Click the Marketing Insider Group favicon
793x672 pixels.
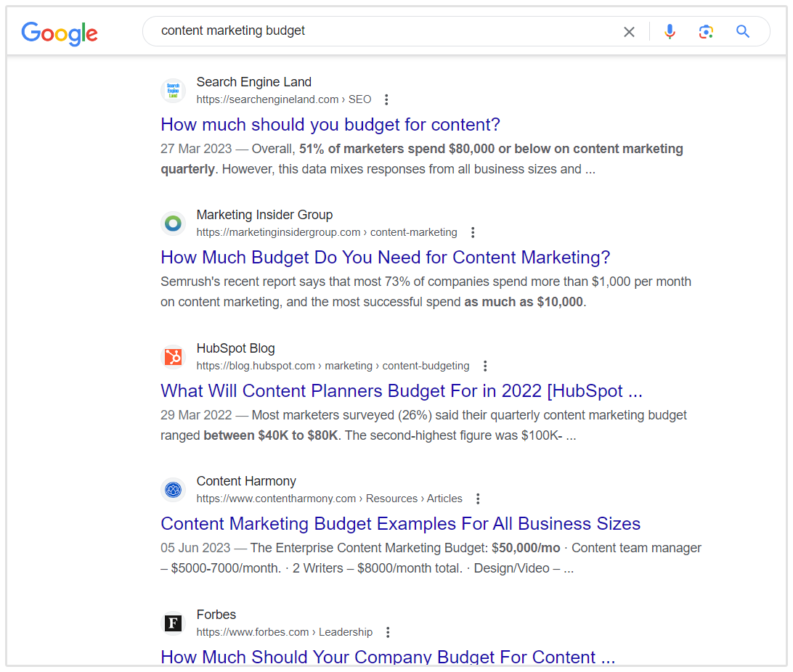tap(173, 224)
